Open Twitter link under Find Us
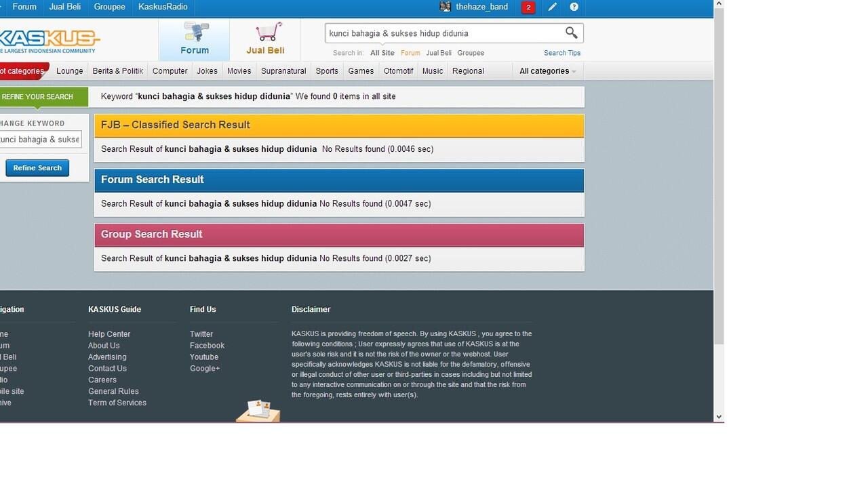868x488 pixels. pyautogui.click(x=201, y=334)
